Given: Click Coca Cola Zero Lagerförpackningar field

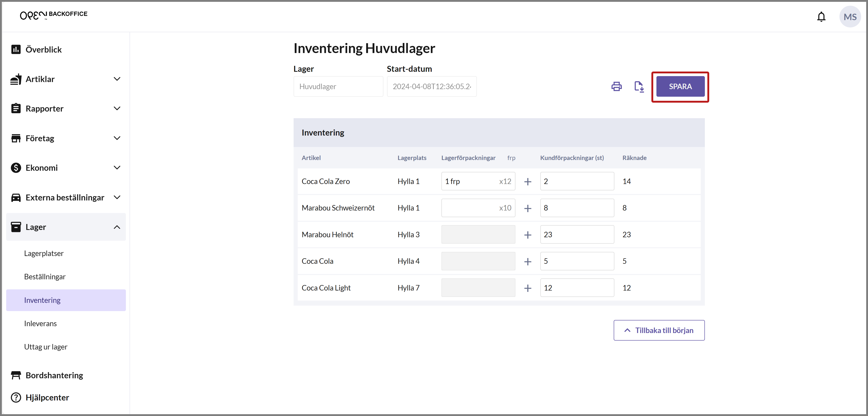Looking at the screenshot, I should (478, 181).
